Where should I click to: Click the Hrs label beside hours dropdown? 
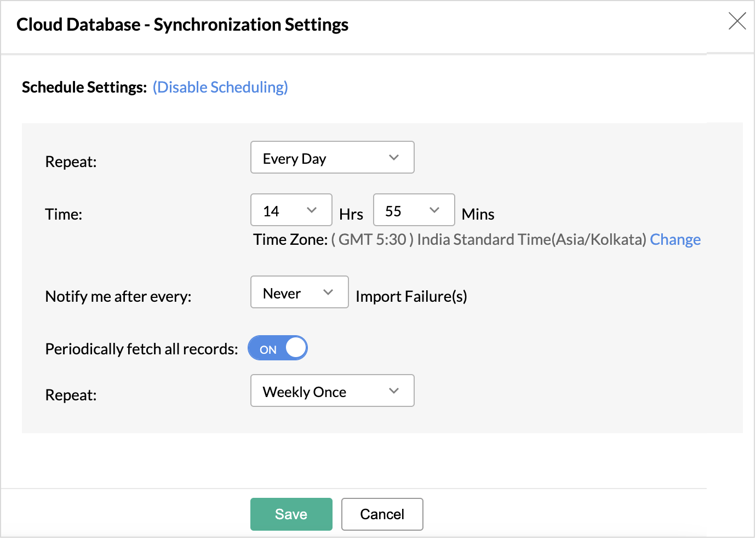[x=351, y=214]
